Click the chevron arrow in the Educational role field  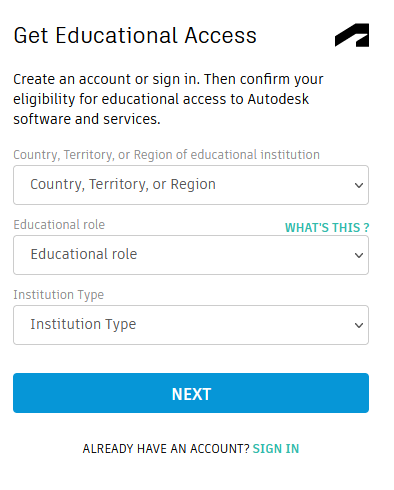click(x=359, y=255)
